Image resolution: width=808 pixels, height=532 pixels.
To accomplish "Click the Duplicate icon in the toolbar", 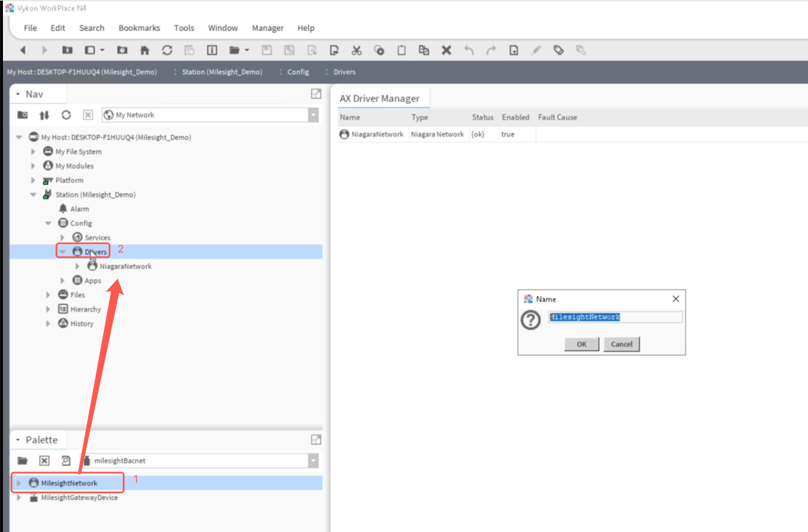I will point(424,50).
